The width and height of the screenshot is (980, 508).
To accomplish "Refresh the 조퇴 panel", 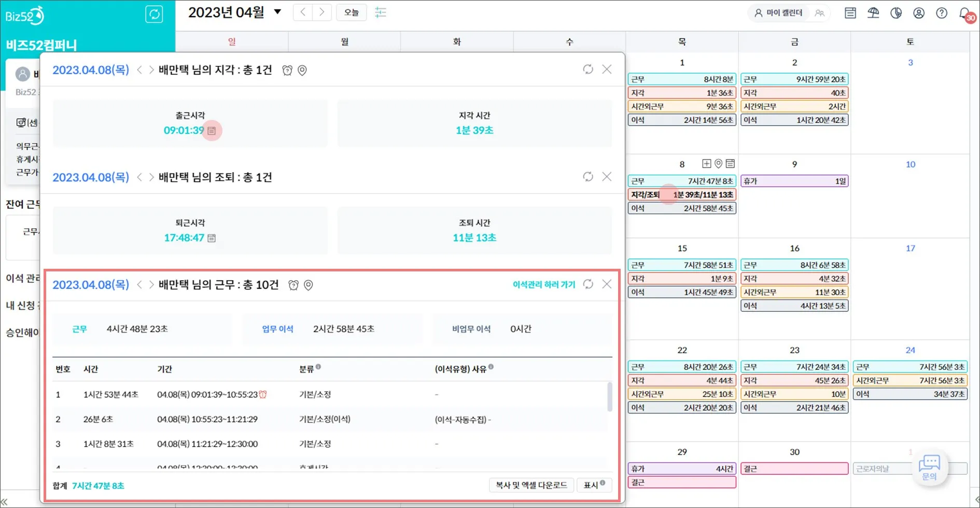I will click(x=588, y=177).
